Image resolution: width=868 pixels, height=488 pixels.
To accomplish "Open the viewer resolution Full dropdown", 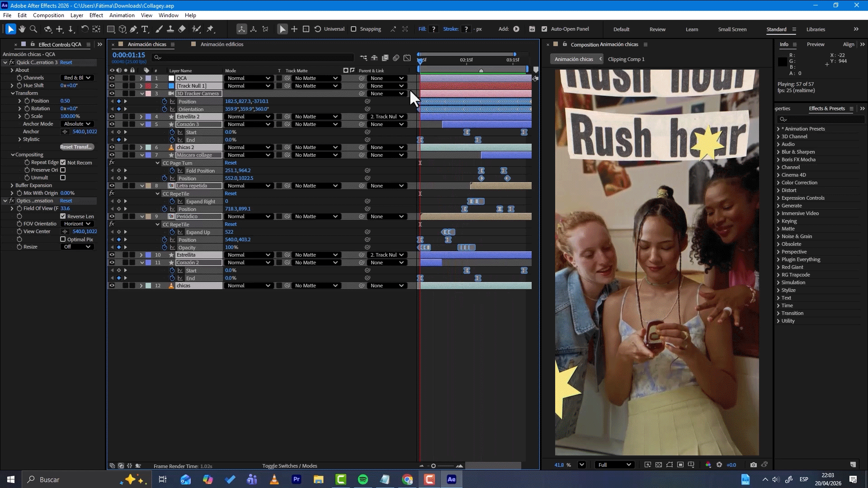I will (x=614, y=465).
